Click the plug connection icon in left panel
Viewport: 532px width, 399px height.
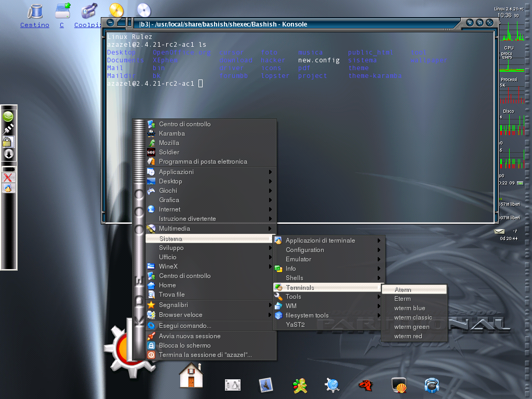(x=8, y=129)
